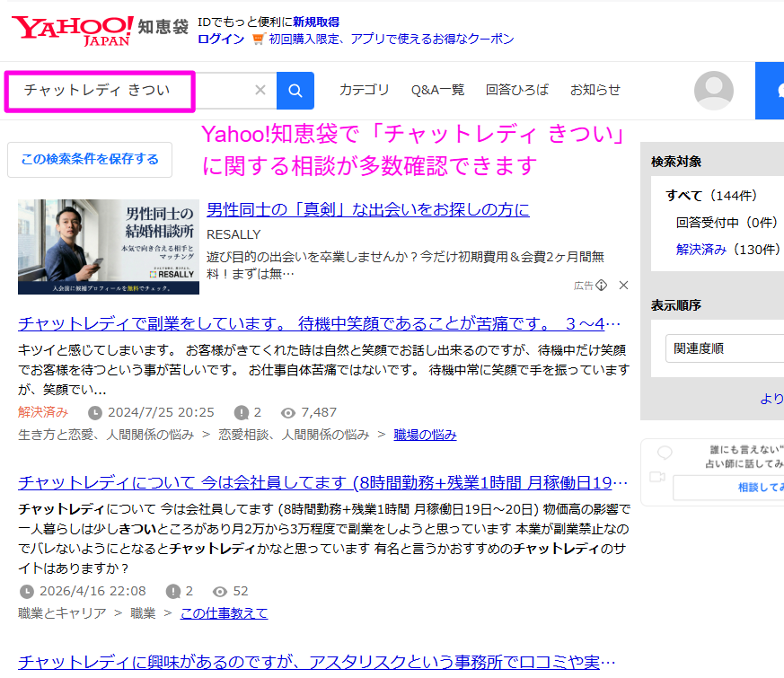
Task: Click the shopping cart coupon icon
Action: click(258, 39)
